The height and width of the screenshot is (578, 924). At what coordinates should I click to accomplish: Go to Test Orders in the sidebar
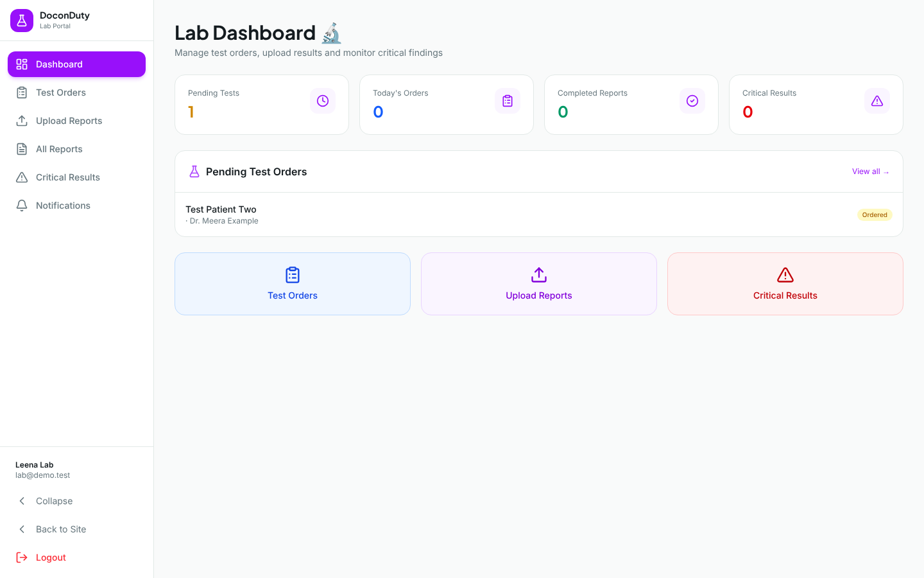click(x=76, y=92)
